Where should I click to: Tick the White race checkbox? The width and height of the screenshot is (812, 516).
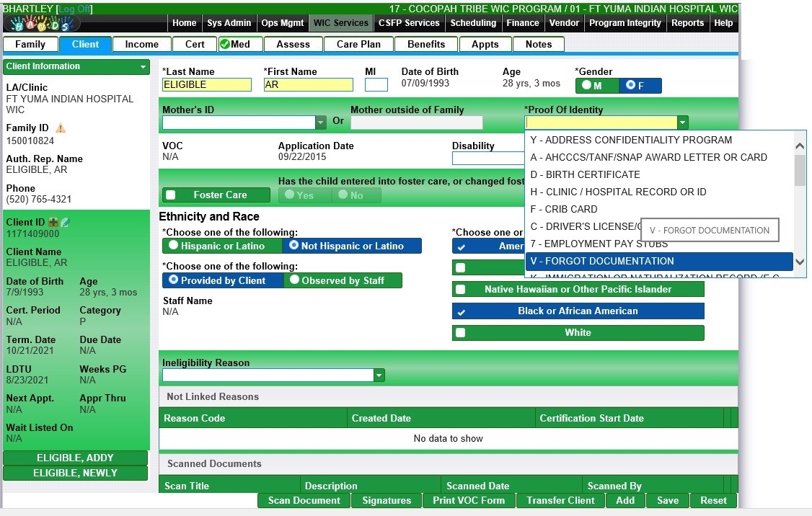(461, 333)
